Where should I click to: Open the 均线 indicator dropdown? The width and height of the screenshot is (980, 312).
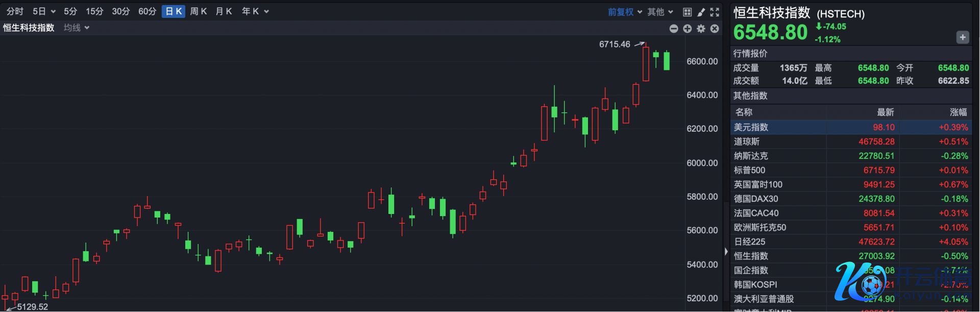76,28
